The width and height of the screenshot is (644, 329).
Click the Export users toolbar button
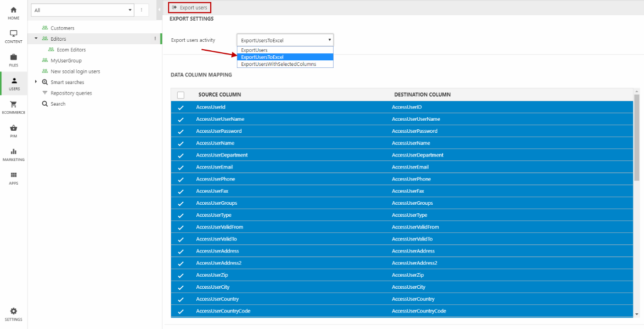point(190,8)
